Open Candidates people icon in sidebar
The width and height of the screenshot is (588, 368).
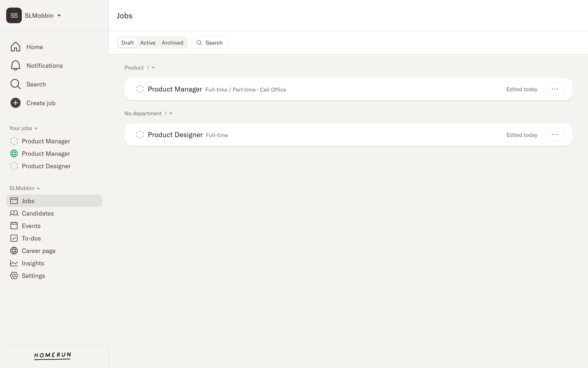14,213
